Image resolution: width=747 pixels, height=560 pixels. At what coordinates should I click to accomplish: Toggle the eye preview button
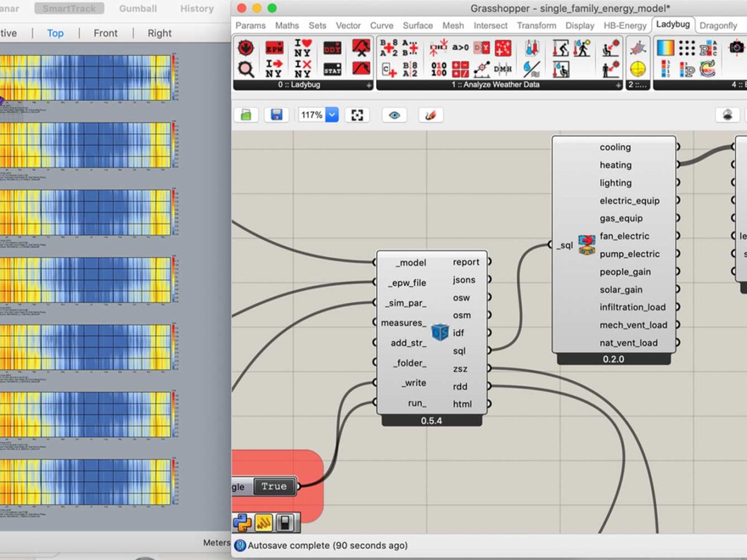coord(394,115)
